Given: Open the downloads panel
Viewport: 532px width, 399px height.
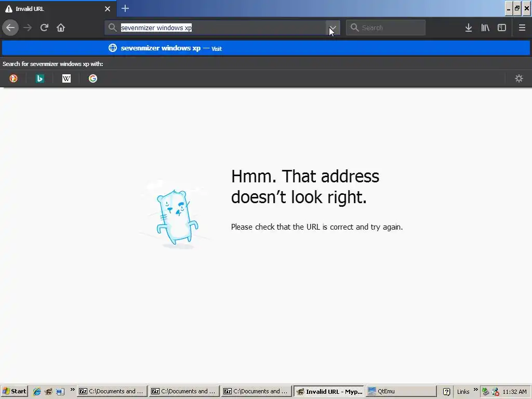Looking at the screenshot, I should click(x=469, y=28).
